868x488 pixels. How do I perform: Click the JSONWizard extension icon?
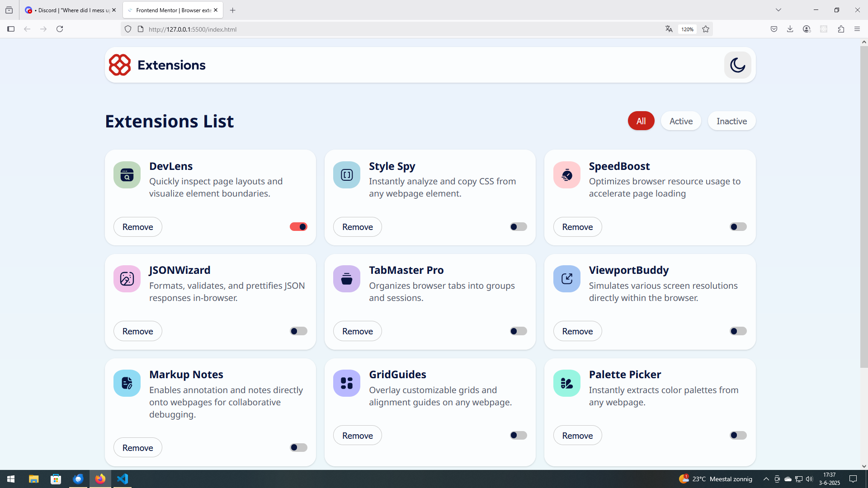[x=127, y=279]
